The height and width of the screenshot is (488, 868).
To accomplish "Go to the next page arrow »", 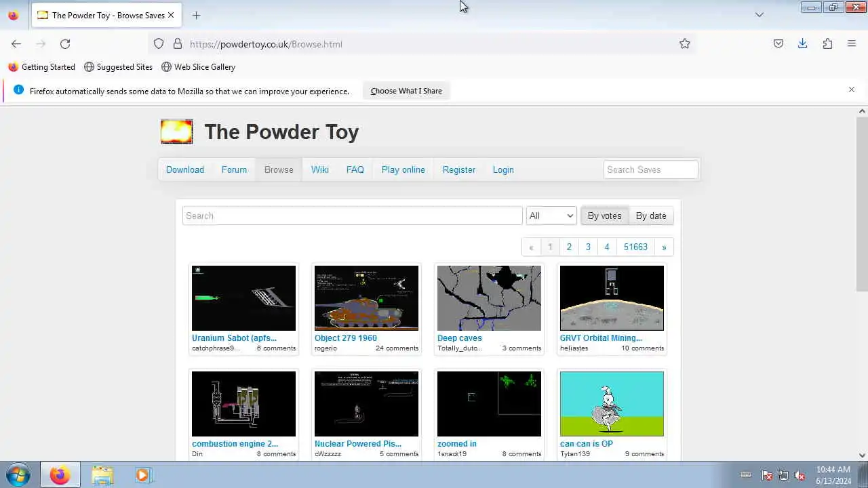I will 664,247.
